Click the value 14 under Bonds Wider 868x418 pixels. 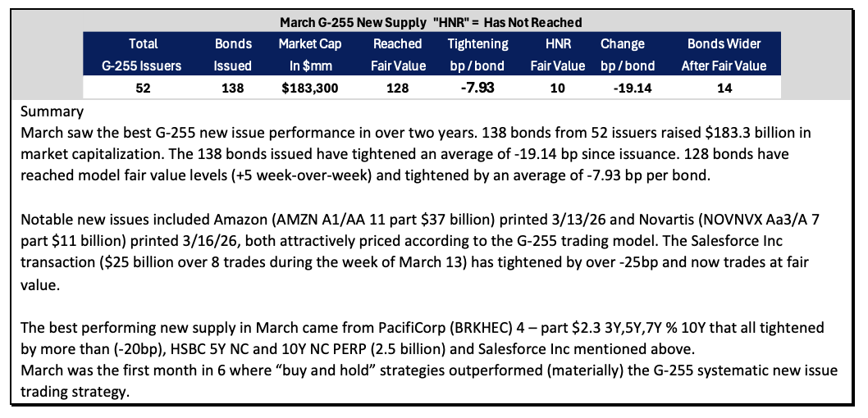click(x=724, y=88)
